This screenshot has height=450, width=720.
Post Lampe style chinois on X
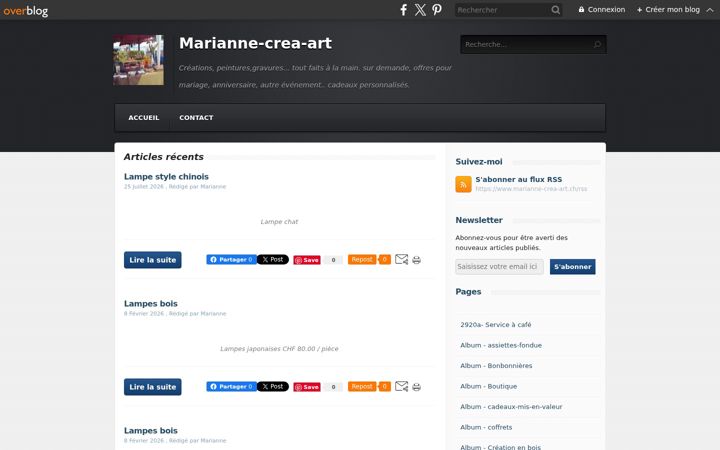pyautogui.click(x=273, y=259)
